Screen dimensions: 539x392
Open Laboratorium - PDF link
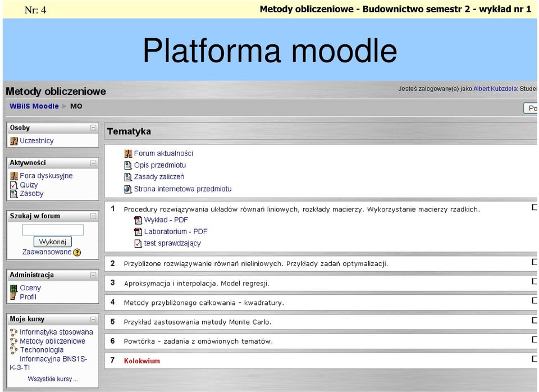tap(176, 232)
